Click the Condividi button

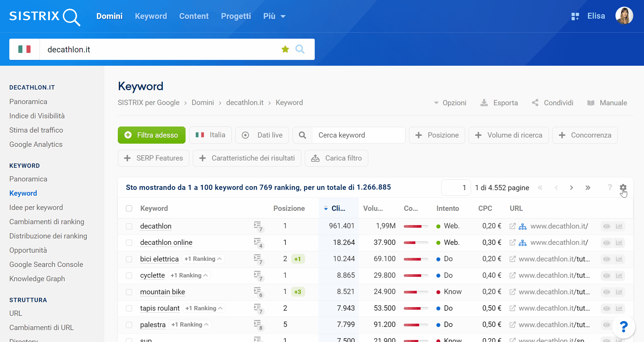553,103
